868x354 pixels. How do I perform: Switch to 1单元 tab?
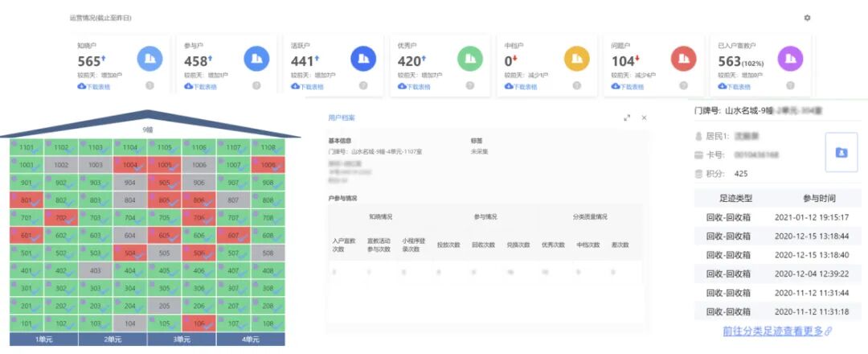pyautogui.click(x=43, y=339)
